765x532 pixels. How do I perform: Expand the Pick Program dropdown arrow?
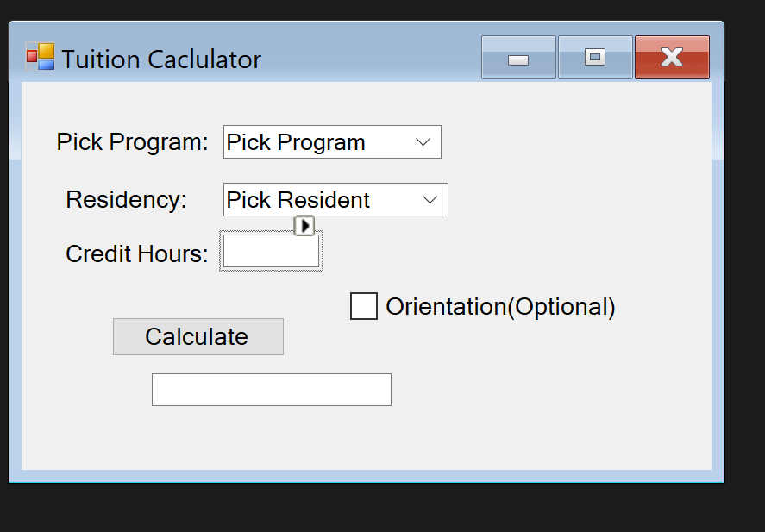423,142
